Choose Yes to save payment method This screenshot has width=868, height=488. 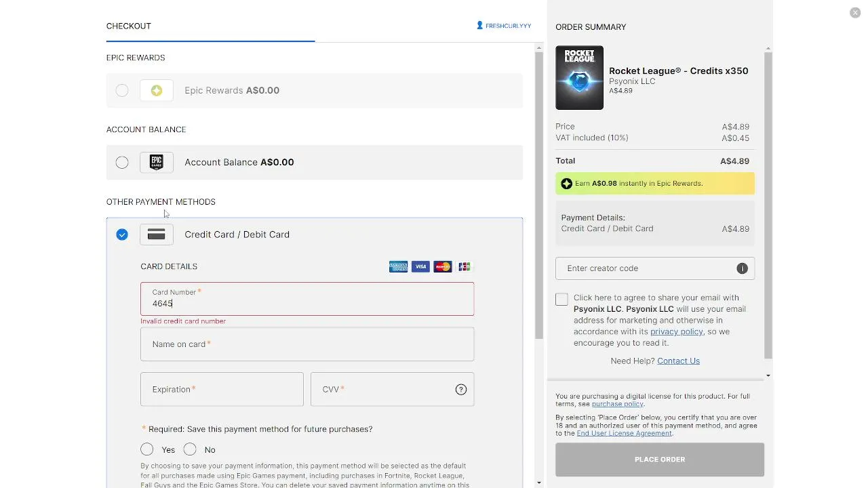point(147,449)
